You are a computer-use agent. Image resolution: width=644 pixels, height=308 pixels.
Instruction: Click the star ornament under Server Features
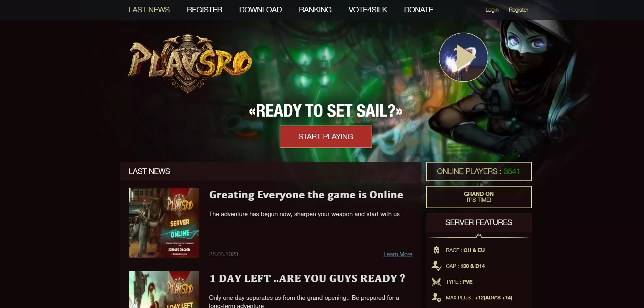pos(479,235)
